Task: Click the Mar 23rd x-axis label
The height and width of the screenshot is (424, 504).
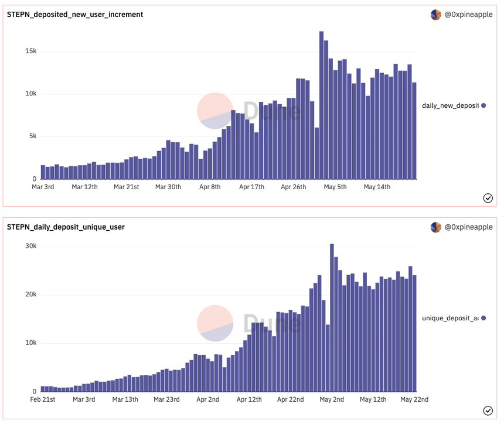Action: [x=166, y=399]
